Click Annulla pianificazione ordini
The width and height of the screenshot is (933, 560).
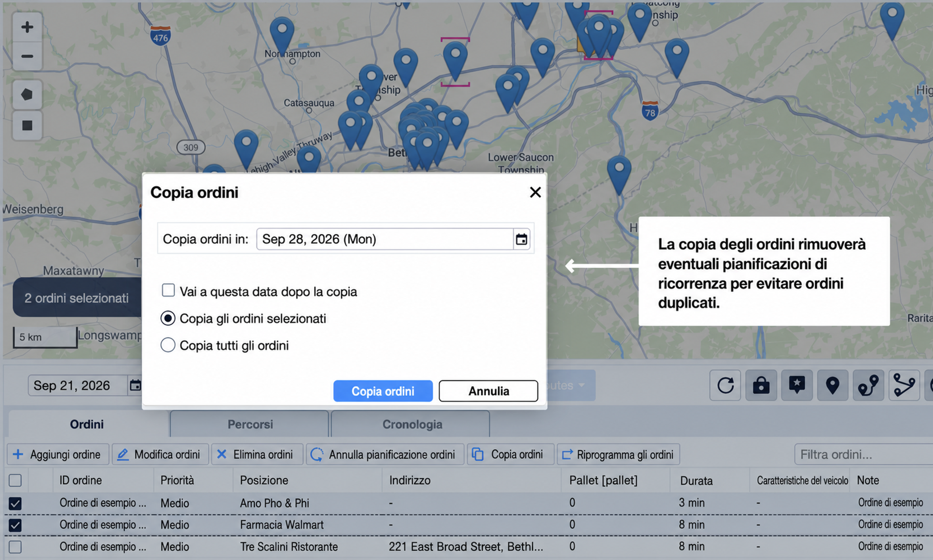click(384, 454)
